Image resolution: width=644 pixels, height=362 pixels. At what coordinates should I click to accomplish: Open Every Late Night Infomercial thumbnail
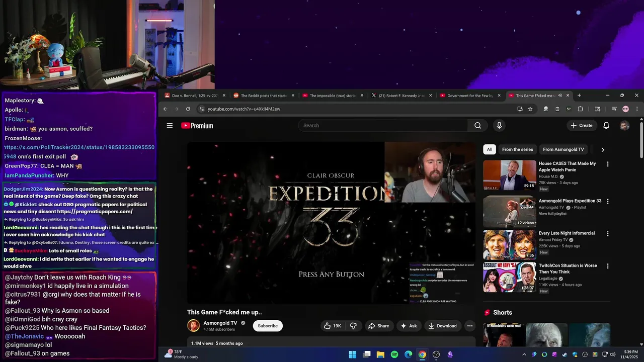pyautogui.click(x=510, y=245)
